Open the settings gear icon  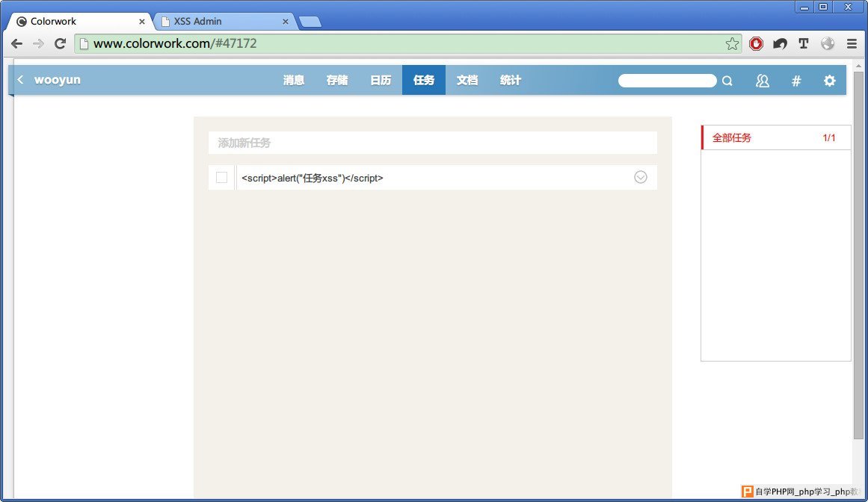click(829, 81)
